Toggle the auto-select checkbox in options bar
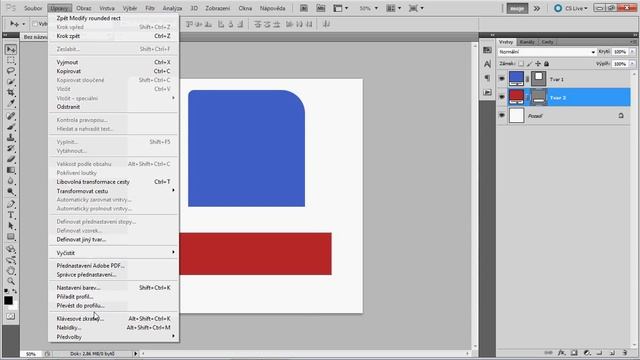 pos(35,24)
